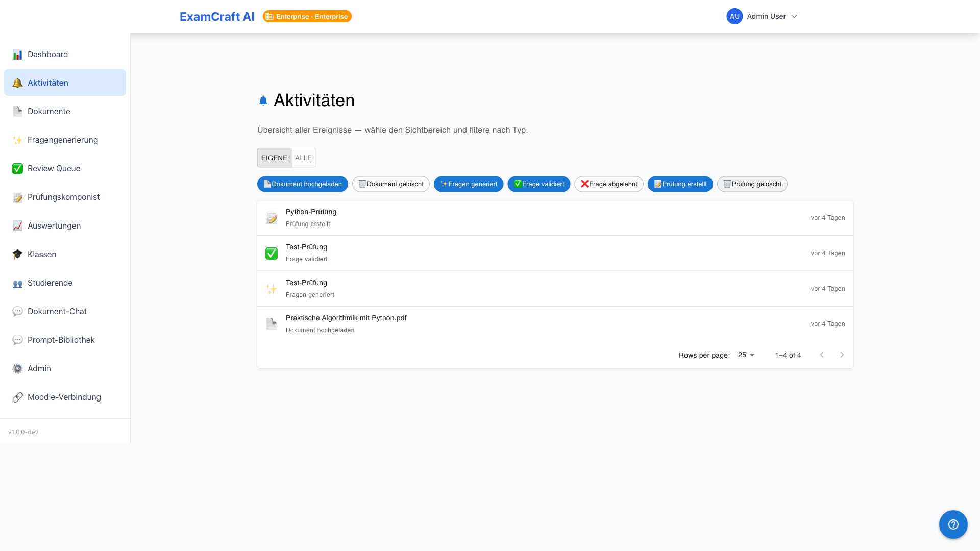Open the Praktische Algorithmik mit Python.pdf entry
This screenshot has width=980, height=551.
pos(555,324)
